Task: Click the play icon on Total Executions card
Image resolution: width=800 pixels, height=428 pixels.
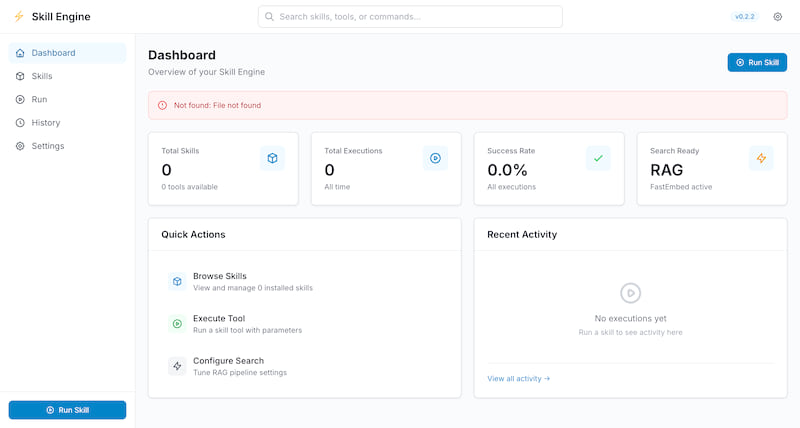Action: (x=435, y=158)
